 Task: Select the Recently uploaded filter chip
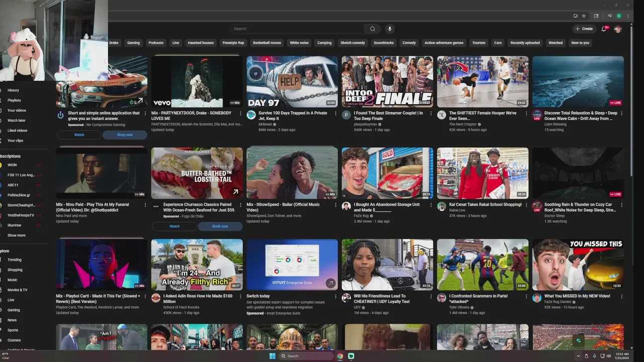pyautogui.click(x=525, y=43)
